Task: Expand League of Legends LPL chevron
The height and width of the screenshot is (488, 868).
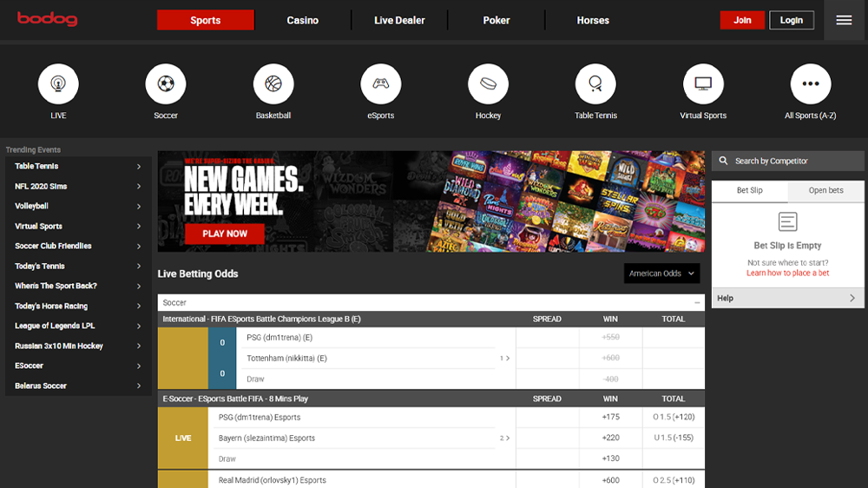Action: click(138, 326)
